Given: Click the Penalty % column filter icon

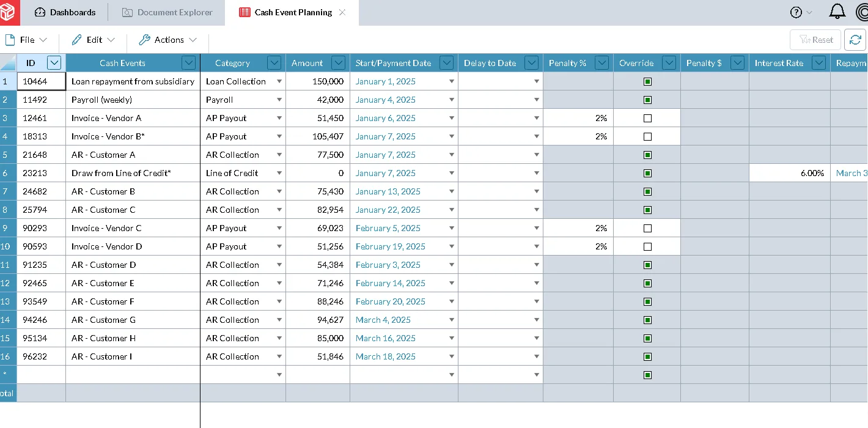Looking at the screenshot, I should 601,63.
